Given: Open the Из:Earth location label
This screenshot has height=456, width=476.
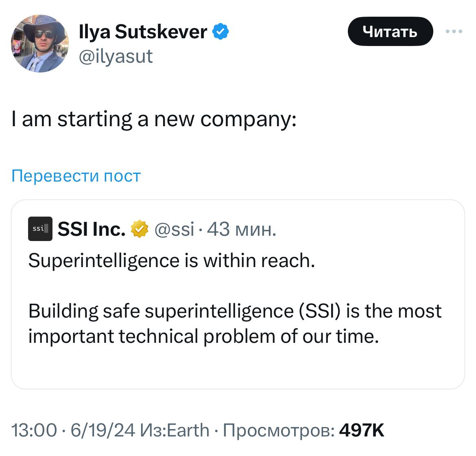Looking at the screenshot, I should point(175,430).
